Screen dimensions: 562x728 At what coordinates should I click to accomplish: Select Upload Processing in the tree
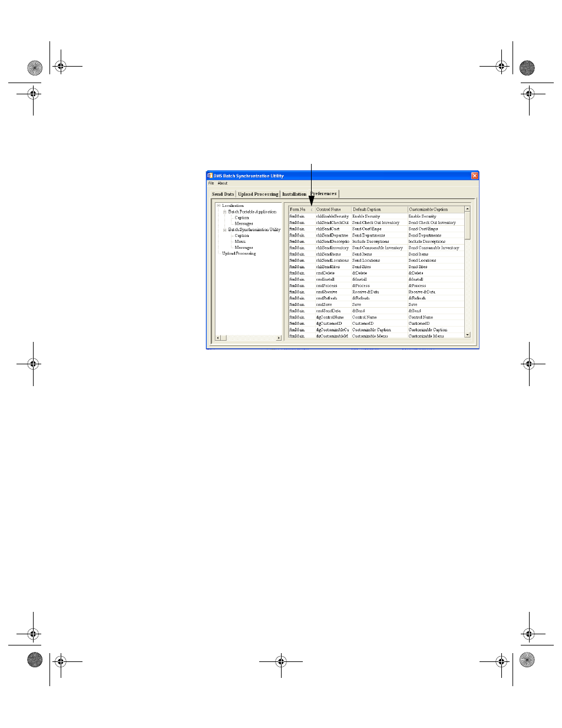239,253
